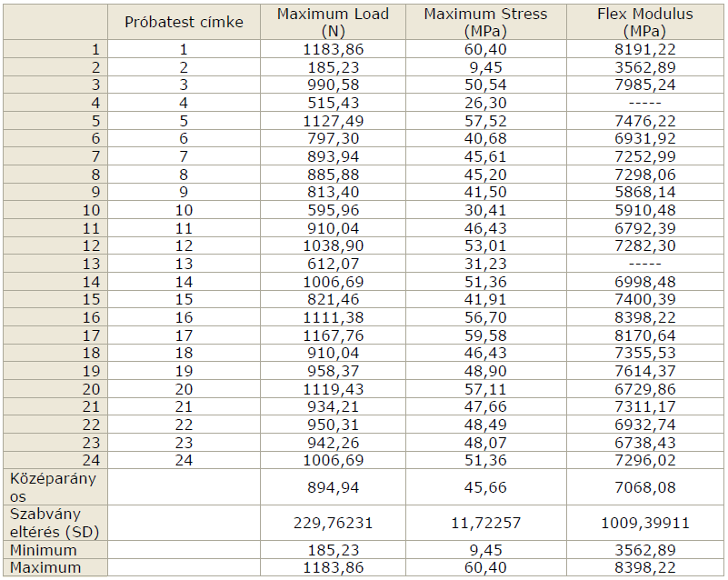Click the Flex Modulus cell 6932,74
Screen dimensions: 728x580
pyautogui.click(x=645, y=425)
